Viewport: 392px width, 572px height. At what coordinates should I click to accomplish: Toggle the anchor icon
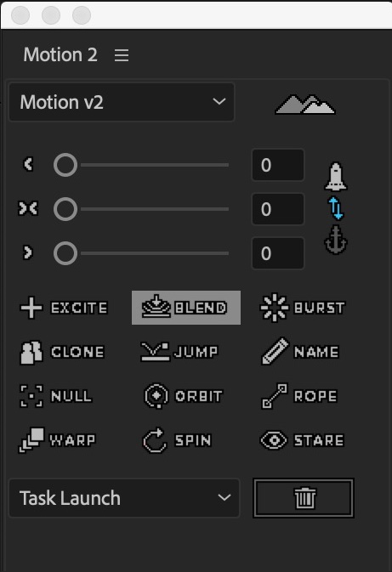(x=336, y=240)
